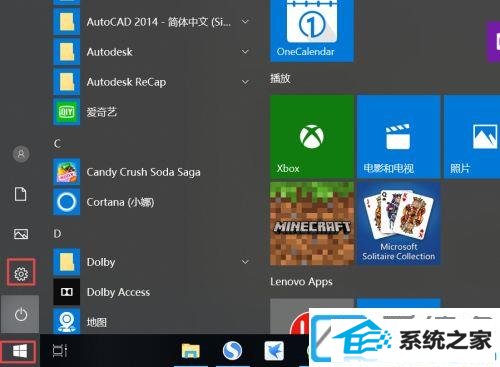
Task: Open the Pictures icon in sidebar
Action: pyautogui.click(x=21, y=234)
